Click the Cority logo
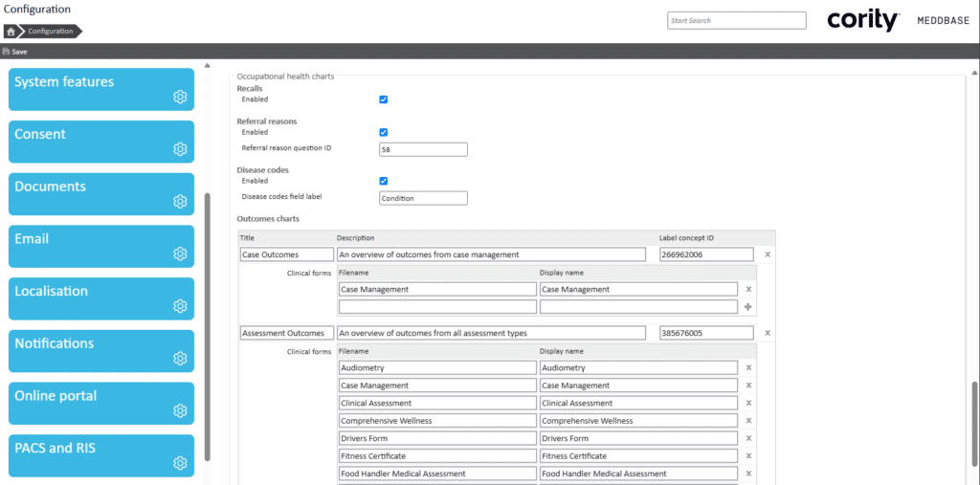Viewport: 980px width, 485px height. 864,21
